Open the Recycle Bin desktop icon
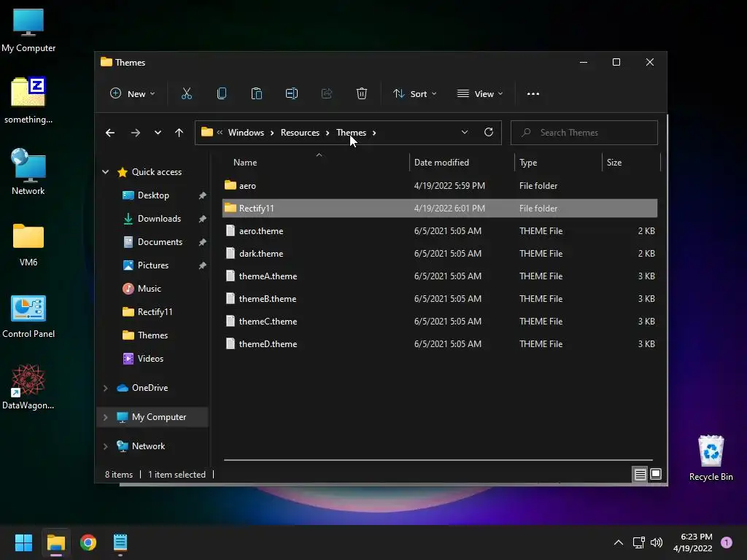This screenshot has height=560, width=747. 711,458
